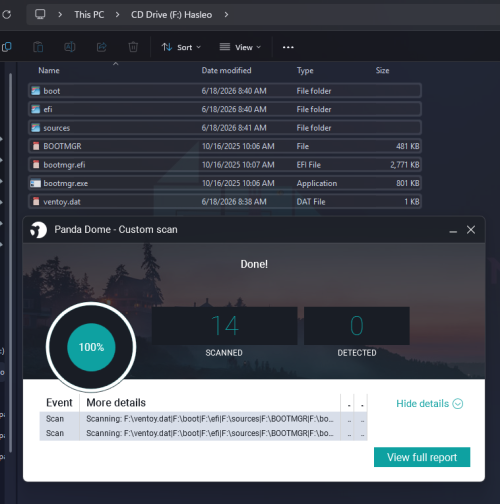Sort by the Type column header
The width and height of the screenshot is (500, 504).
coord(305,71)
